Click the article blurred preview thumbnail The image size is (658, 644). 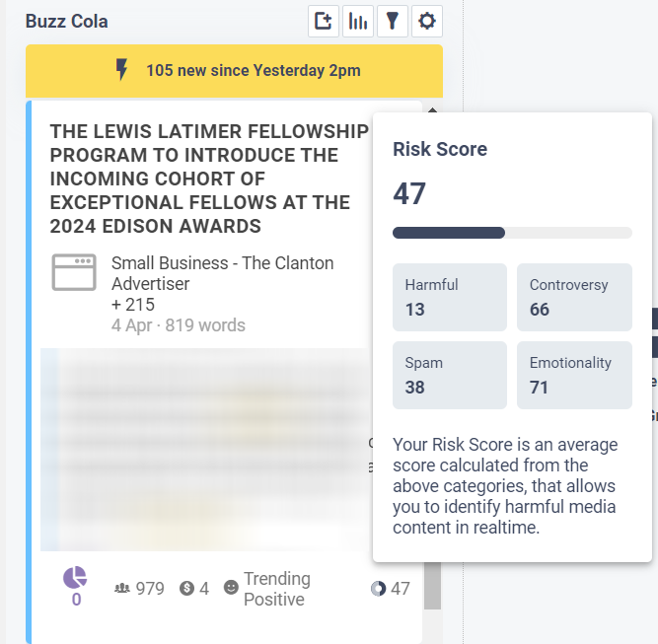[x=202, y=449]
